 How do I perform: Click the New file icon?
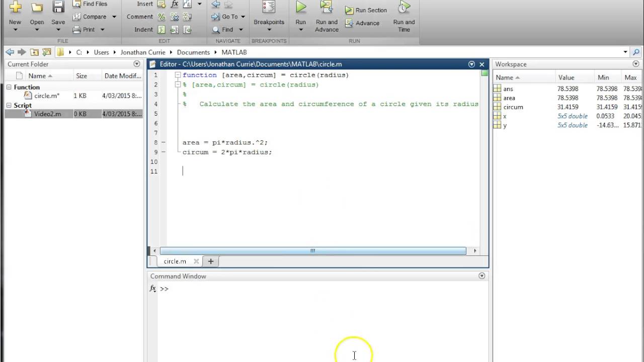(x=15, y=7)
